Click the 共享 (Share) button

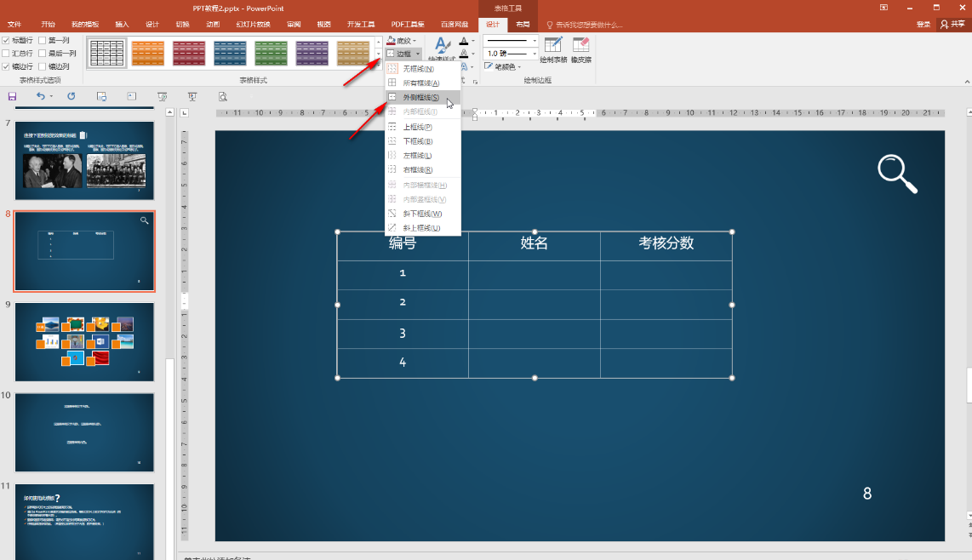[952, 24]
